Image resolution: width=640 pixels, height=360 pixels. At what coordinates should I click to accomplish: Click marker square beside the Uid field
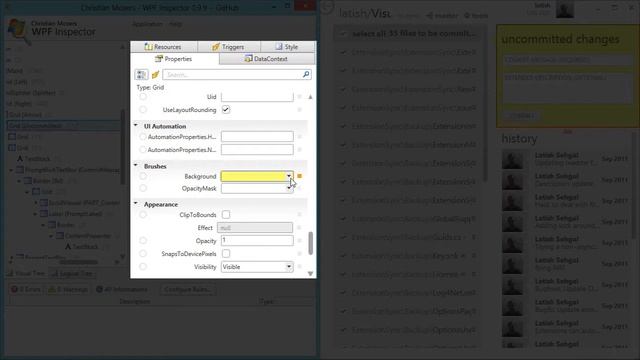pos(299,97)
